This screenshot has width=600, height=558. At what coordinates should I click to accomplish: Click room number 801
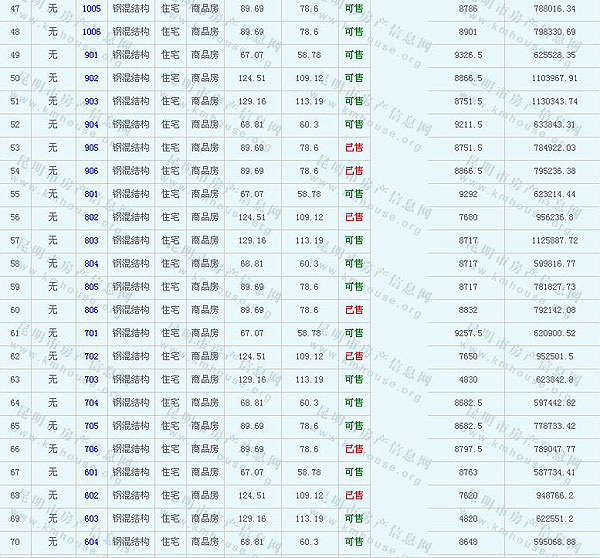[91, 194]
